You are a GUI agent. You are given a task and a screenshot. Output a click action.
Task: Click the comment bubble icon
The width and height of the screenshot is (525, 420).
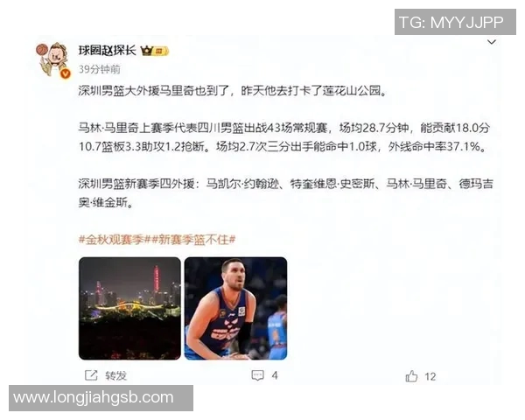click(x=257, y=375)
